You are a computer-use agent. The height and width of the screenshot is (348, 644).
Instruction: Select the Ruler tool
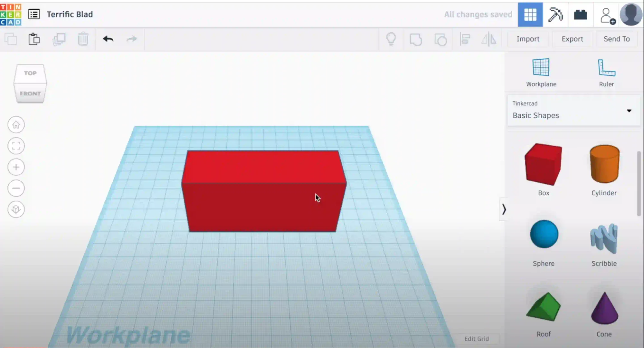point(606,72)
